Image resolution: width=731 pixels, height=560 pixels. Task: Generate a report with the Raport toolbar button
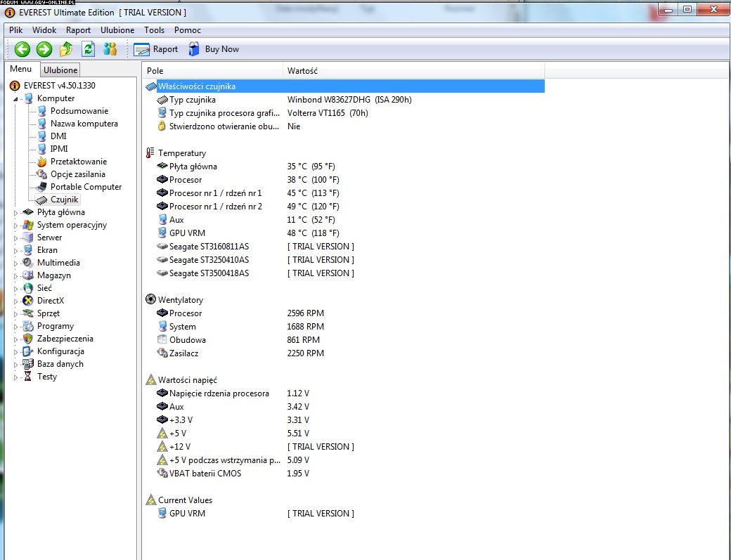pyautogui.click(x=156, y=49)
